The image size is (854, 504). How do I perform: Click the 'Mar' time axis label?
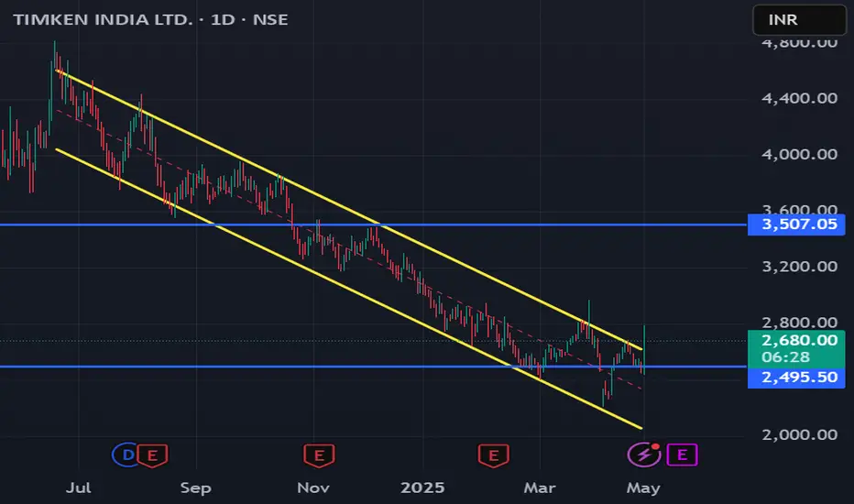540,488
